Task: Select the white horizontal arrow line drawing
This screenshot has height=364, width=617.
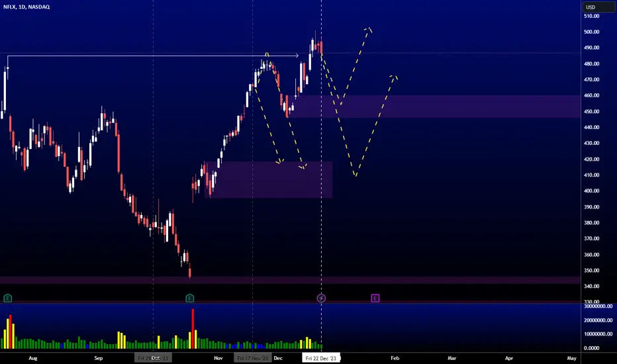Action: [153, 56]
